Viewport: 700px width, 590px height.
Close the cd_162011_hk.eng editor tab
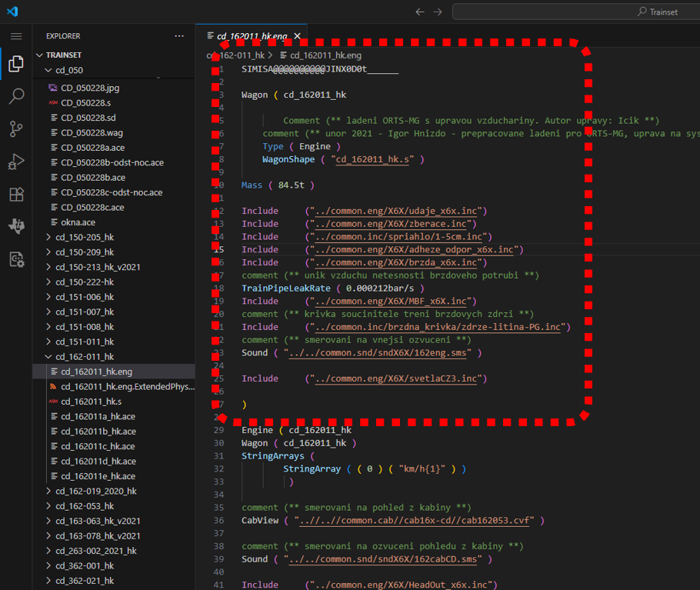(297, 36)
